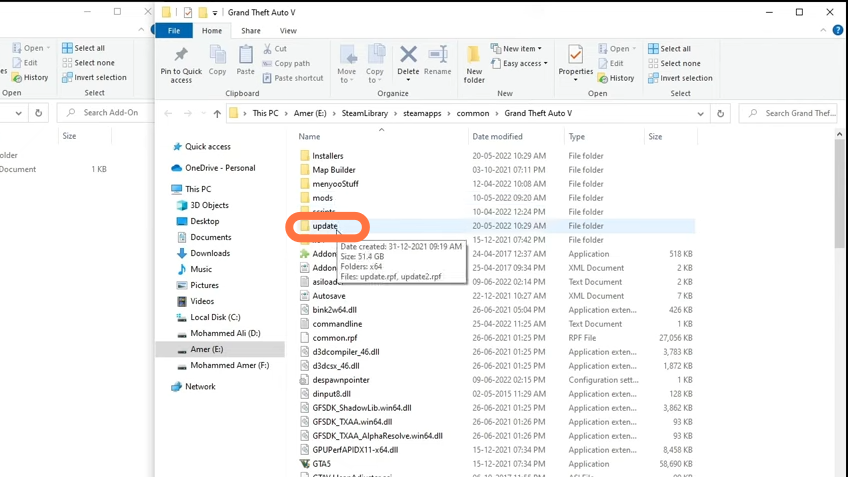Viewport: 848px width, 477px height.
Task: Open the Help question mark icon
Action: 838,30
